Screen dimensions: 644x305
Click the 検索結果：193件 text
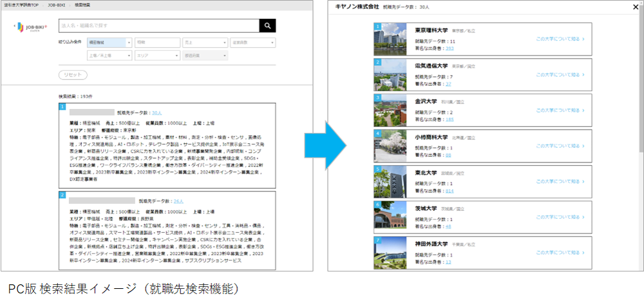[x=75, y=96]
